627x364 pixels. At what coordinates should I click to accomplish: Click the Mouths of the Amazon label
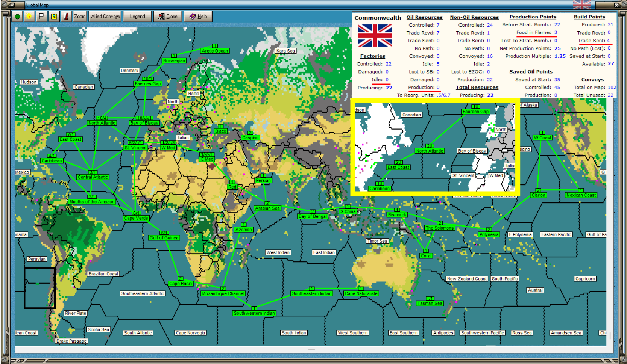click(92, 202)
